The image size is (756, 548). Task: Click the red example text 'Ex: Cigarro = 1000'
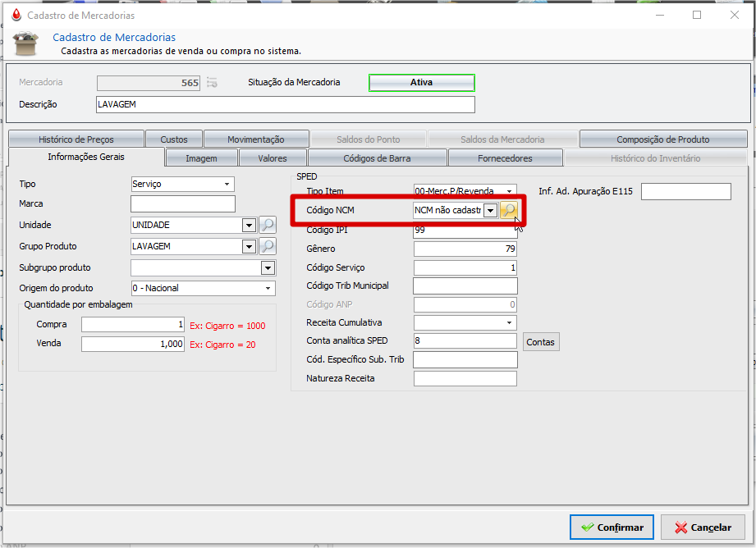pos(227,326)
